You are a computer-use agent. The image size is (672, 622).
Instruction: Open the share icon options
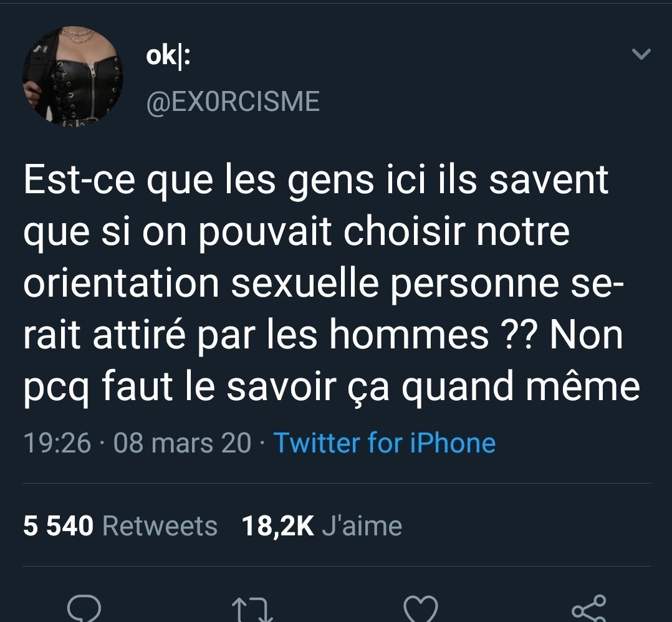click(588, 609)
